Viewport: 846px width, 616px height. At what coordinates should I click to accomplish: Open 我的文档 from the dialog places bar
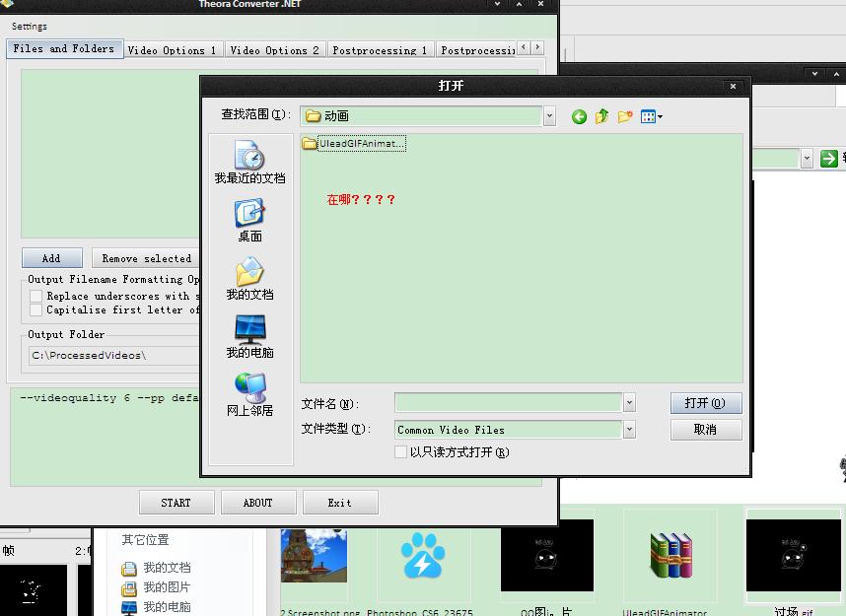[x=249, y=278]
